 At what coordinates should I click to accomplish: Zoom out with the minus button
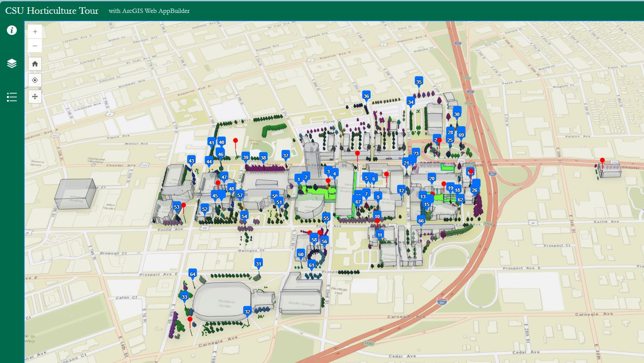pyautogui.click(x=35, y=45)
